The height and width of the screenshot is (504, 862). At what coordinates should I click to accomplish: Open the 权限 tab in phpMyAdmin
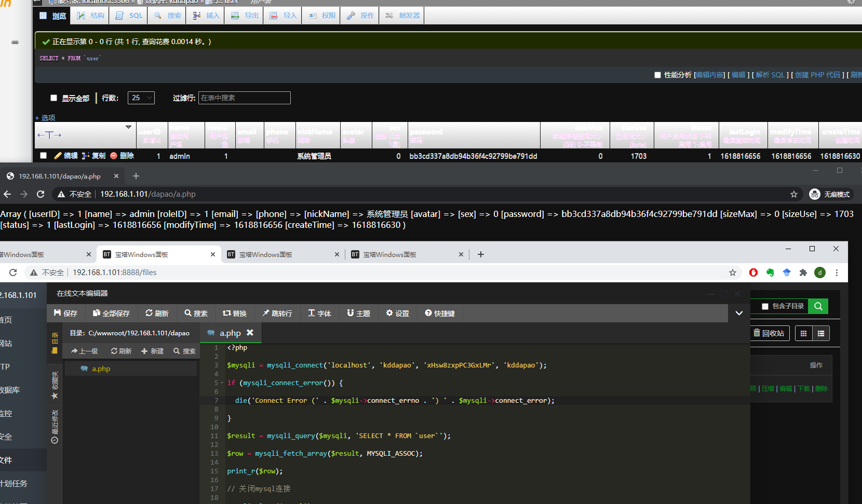click(322, 16)
